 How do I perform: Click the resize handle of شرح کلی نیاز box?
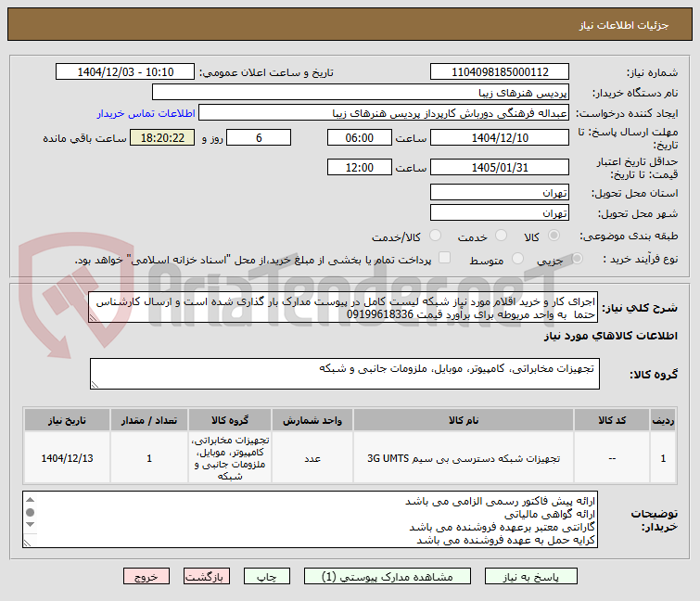pyautogui.click(x=94, y=317)
